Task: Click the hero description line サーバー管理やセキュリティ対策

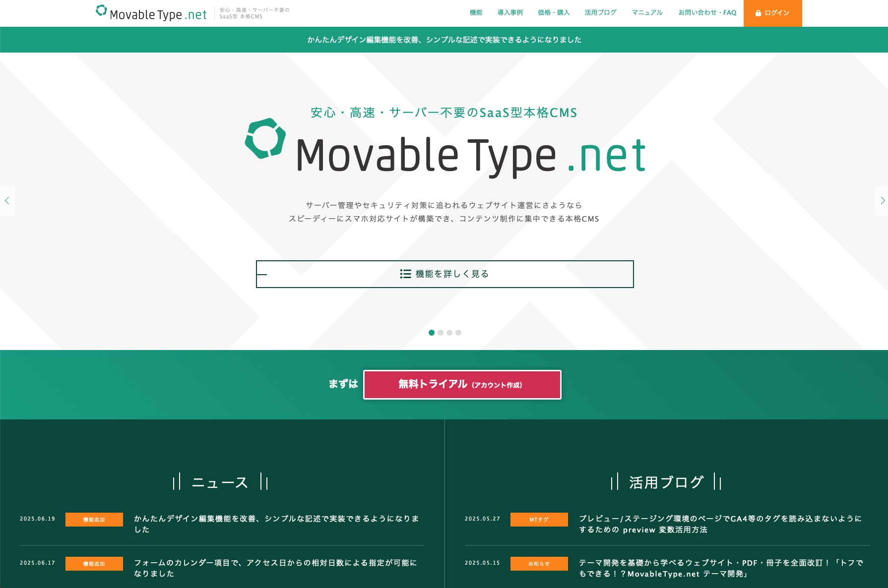Action: point(444,205)
